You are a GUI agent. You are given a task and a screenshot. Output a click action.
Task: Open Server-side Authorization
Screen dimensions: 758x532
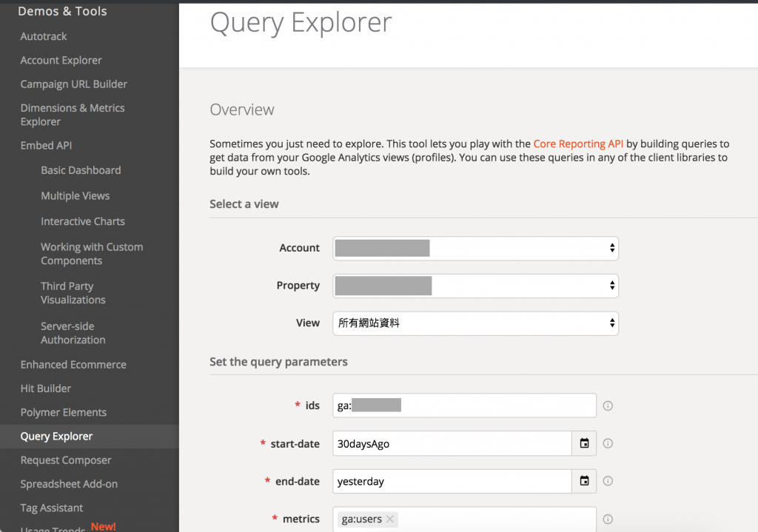click(x=73, y=333)
